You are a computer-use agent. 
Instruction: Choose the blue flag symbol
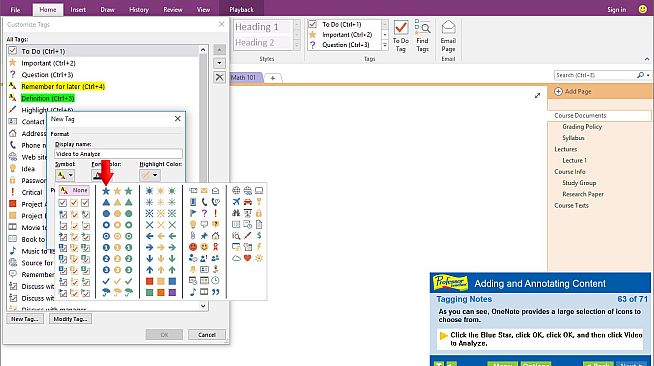tap(193, 213)
